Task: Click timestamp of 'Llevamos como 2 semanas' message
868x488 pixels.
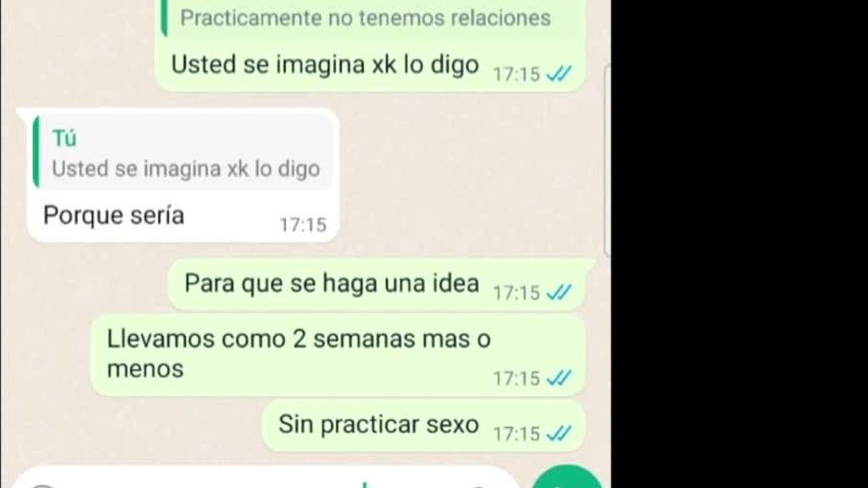Action: (517, 378)
